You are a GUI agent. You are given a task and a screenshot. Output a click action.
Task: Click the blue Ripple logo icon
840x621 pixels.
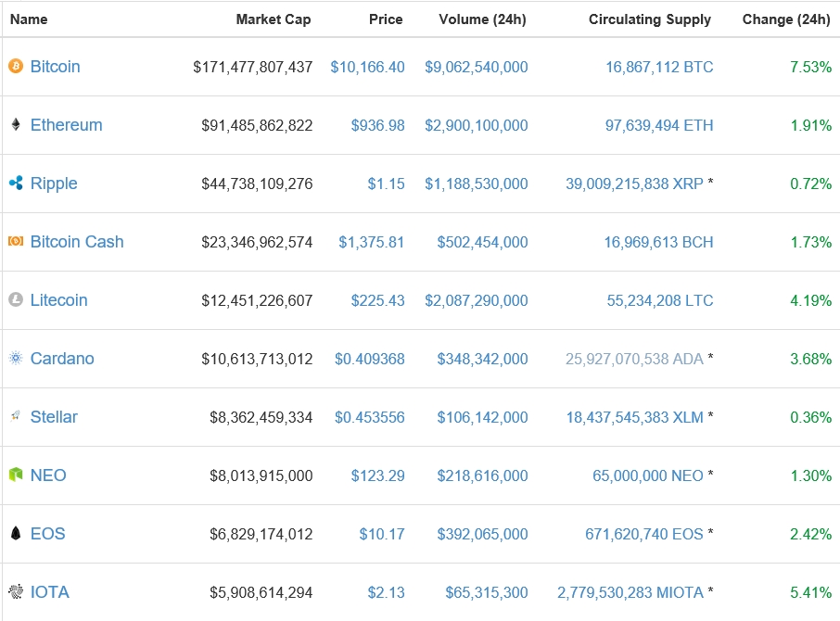[15, 184]
